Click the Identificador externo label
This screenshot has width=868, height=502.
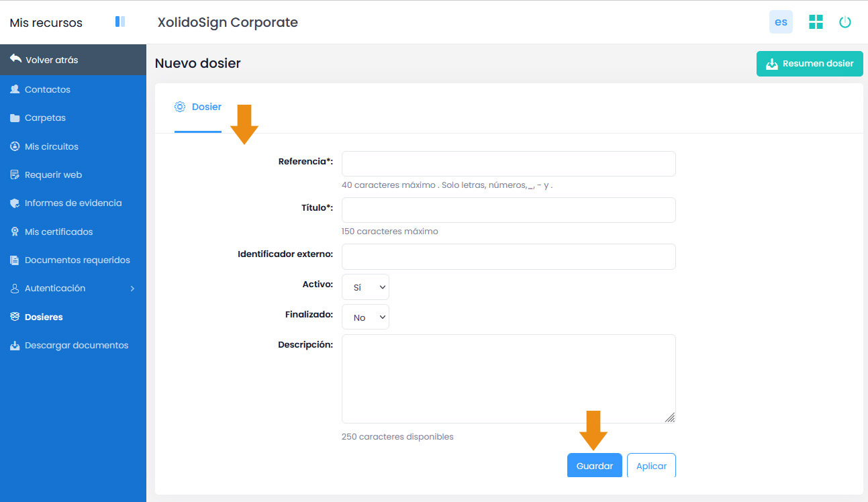pos(285,254)
